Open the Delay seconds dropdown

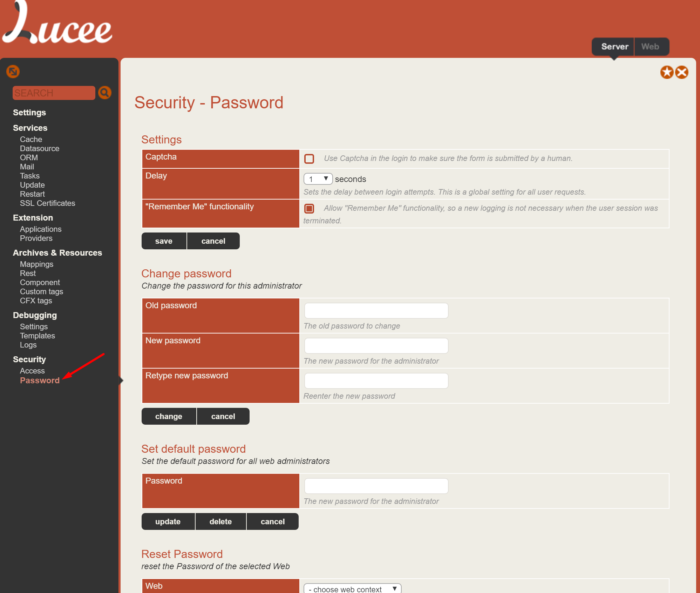pyautogui.click(x=318, y=179)
